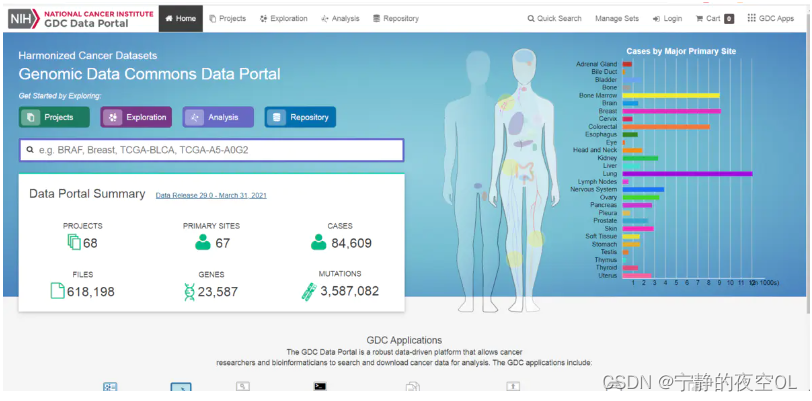Viewport: 812px width, 401px height.
Task: Open the GDC Apps grid menu
Action: 771,19
